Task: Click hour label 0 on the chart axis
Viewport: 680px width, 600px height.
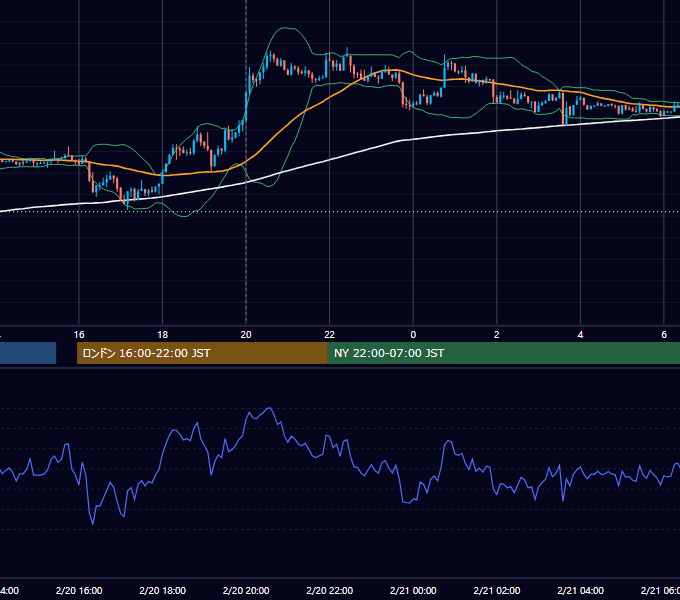Action: tap(413, 335)
